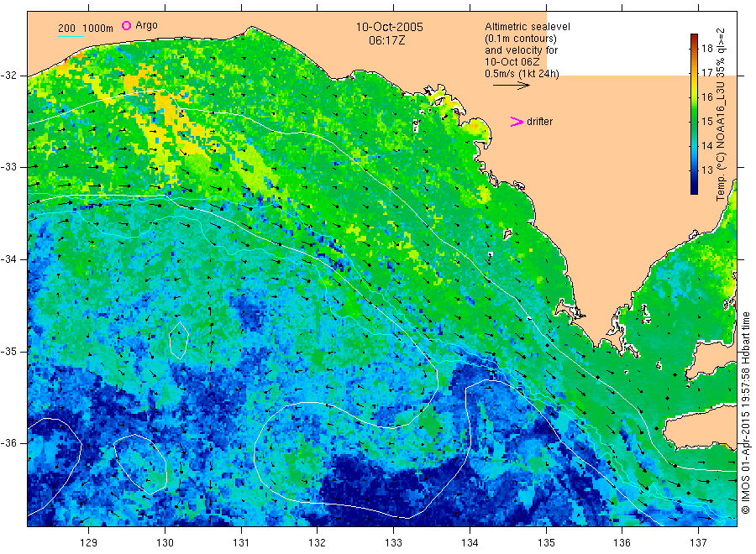Click the '06:17Z' time label
Viewport: 756px width, 554px height.
click(x=386, y=40)
